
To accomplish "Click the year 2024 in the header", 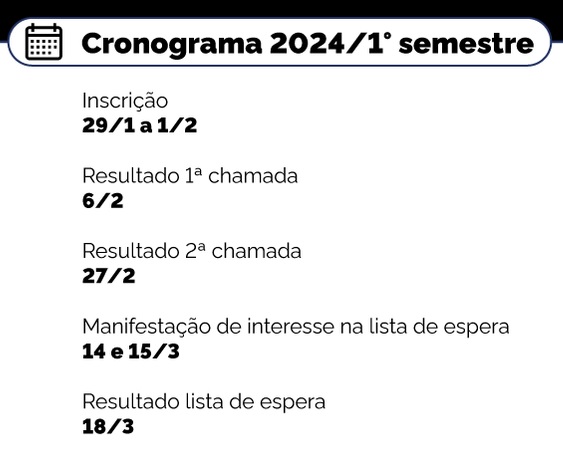I will pyautogui.click(x=307, y=43).
